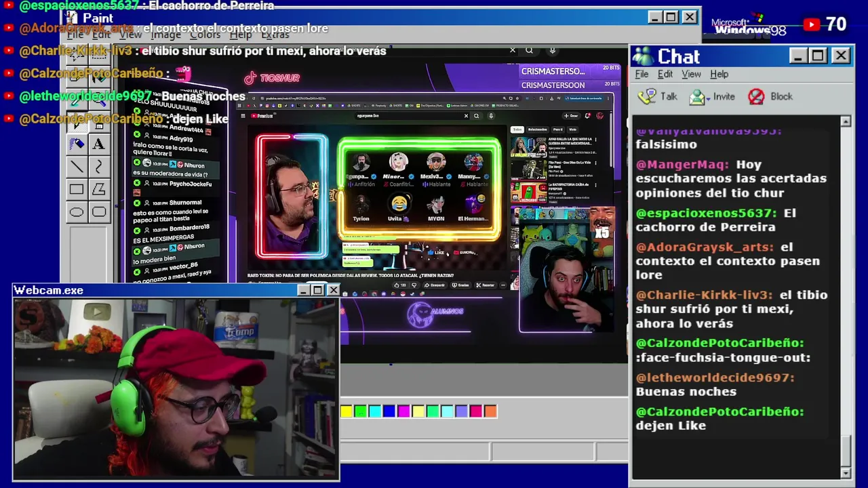Select the Airbrush tool in Paint
868x488 pixels.
77,144
